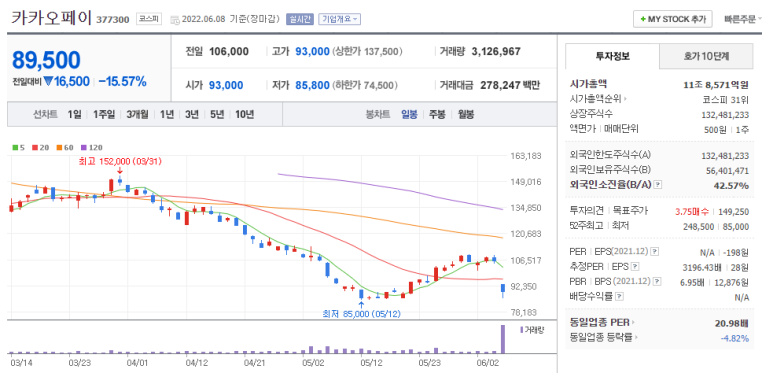Click the help icon after PBR BPS(2021.12)
This screenshot has width=773, height=373.
pyautogui.click(x=657, y=281)
